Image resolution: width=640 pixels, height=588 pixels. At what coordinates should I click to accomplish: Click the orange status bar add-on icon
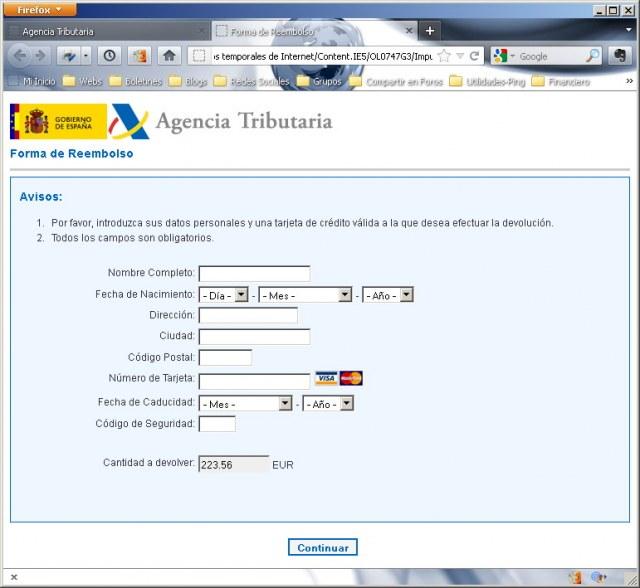tap(576, 577)
